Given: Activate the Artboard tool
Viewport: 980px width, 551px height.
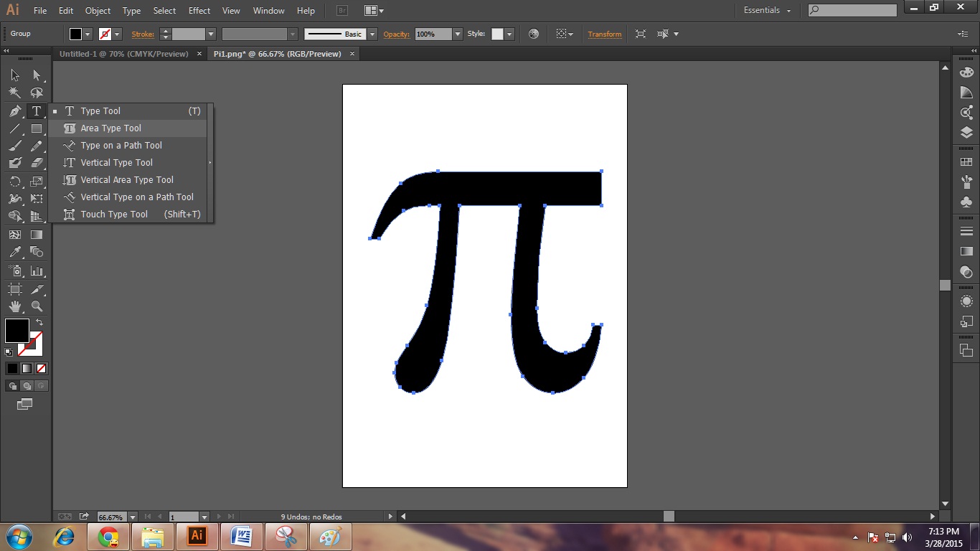Looking at the screenshot, I should [15, 289].
